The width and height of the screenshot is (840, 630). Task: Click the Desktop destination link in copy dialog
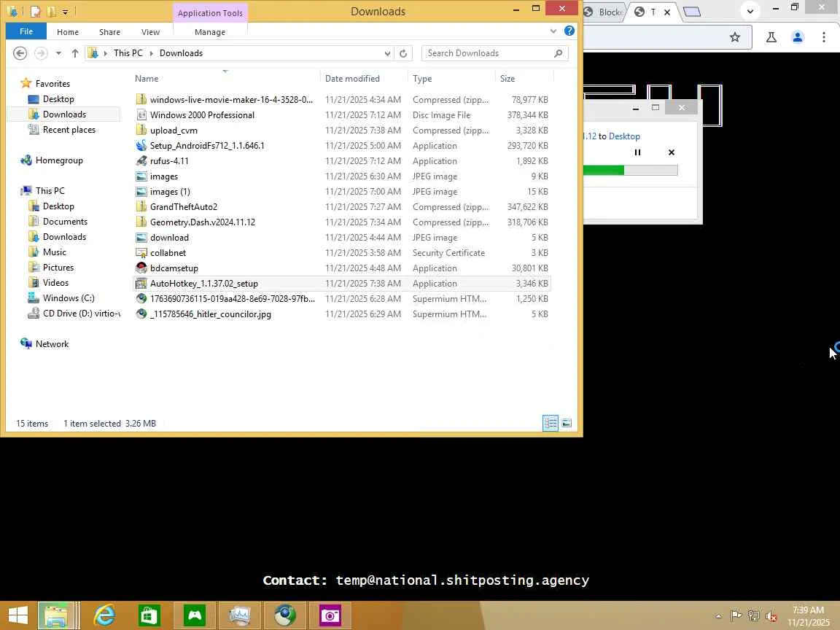coord(624,136)
